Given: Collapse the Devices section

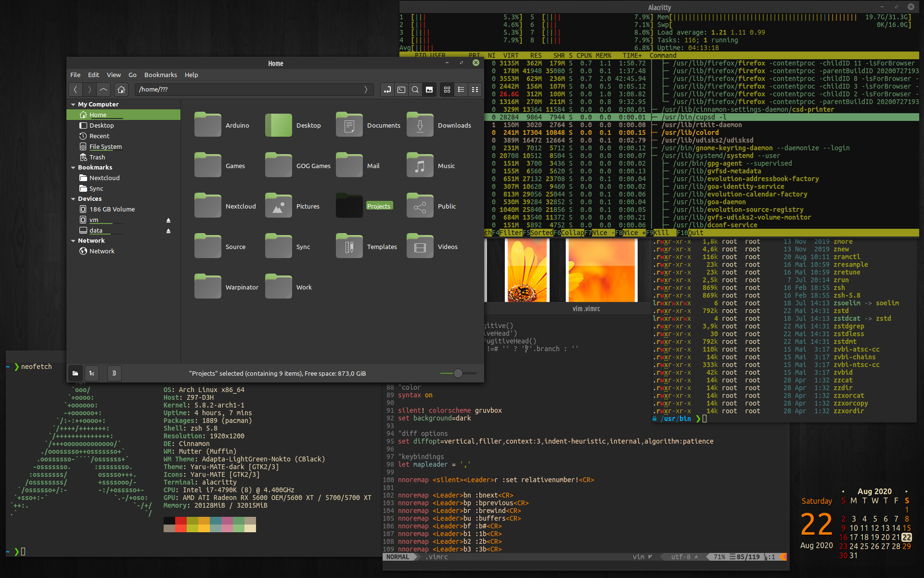Looking at the screenshot, I should tap(73, 199).
